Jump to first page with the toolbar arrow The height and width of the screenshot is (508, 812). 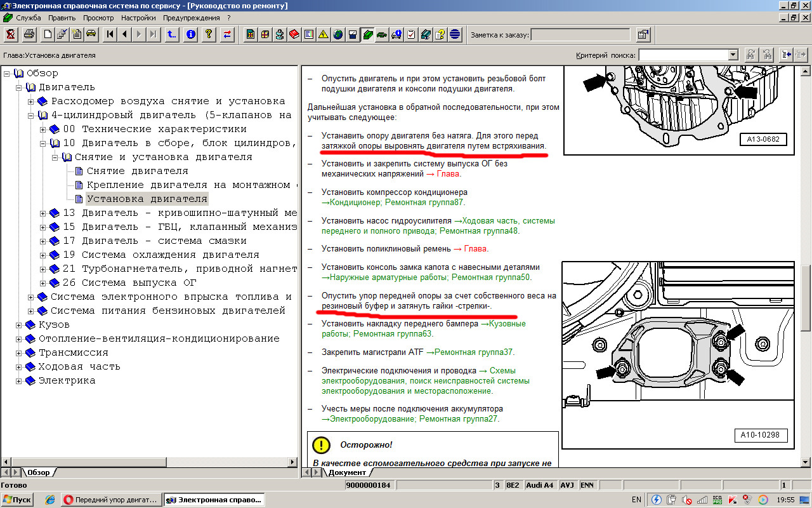click(110, 34)
